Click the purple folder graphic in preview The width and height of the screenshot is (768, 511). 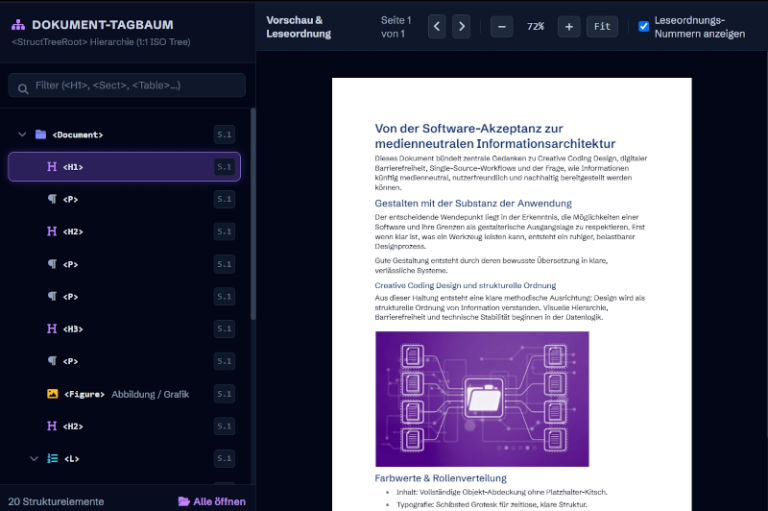click(483, 398)
